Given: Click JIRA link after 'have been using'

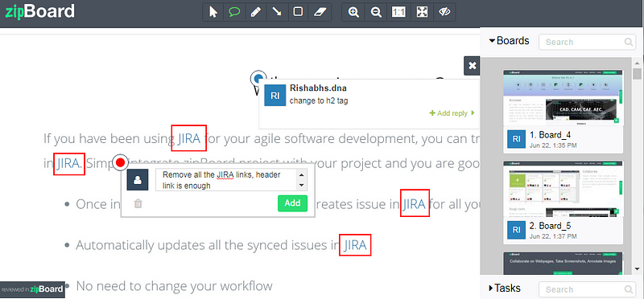Looking at the screenshot, I should (x=189, y=138).
